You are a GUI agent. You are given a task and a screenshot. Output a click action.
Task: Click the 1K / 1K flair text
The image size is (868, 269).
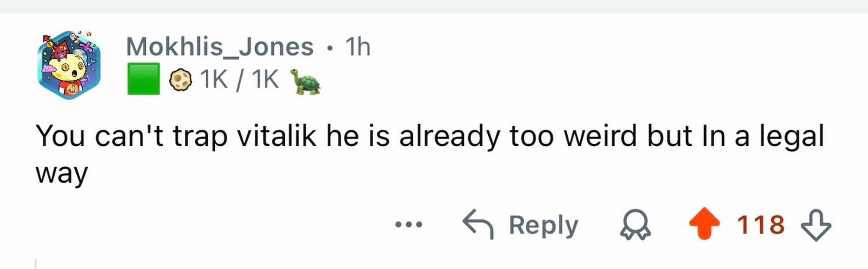[239, 80]
